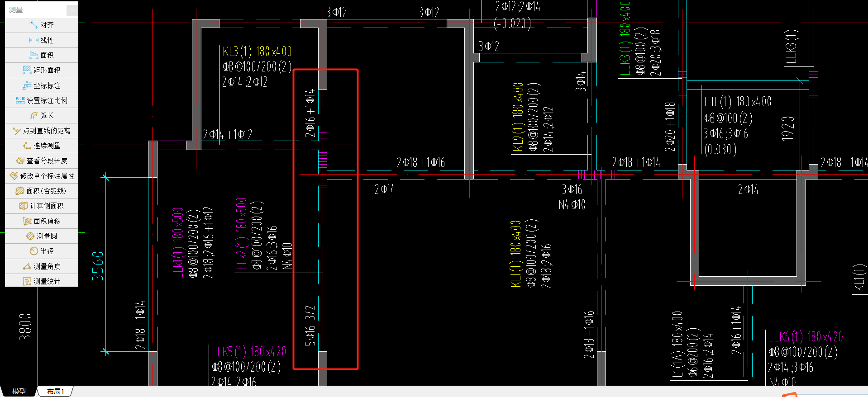Click the magenta LLk1(1) 180x500 label
The width and height of the screenshot is (868, 397).
[x=177, y=242]
